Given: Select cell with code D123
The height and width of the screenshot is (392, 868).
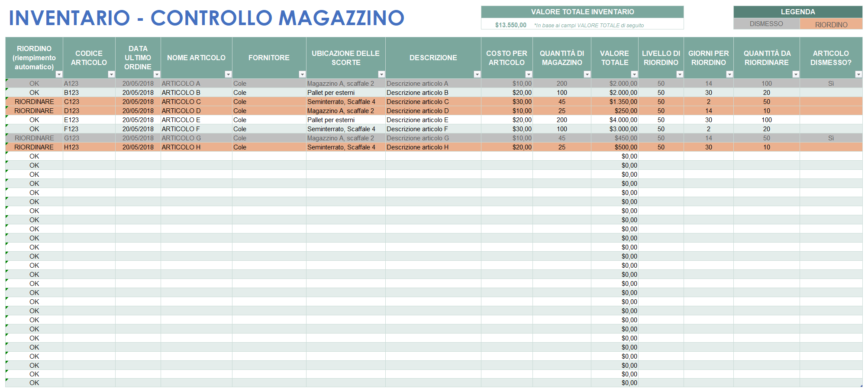Looking at the screenshot, I should pyautogui.click(x=89, y=110).
